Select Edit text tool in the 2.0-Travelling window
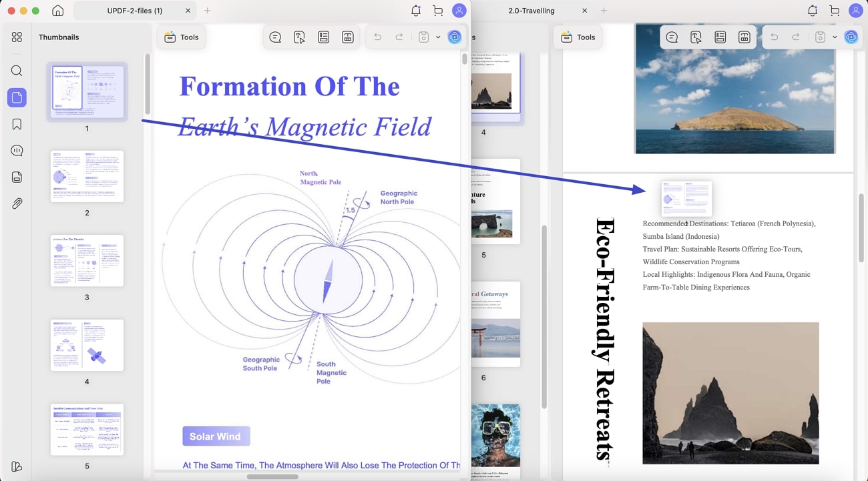Screen dimensions: 868x481 pos(696,37)
